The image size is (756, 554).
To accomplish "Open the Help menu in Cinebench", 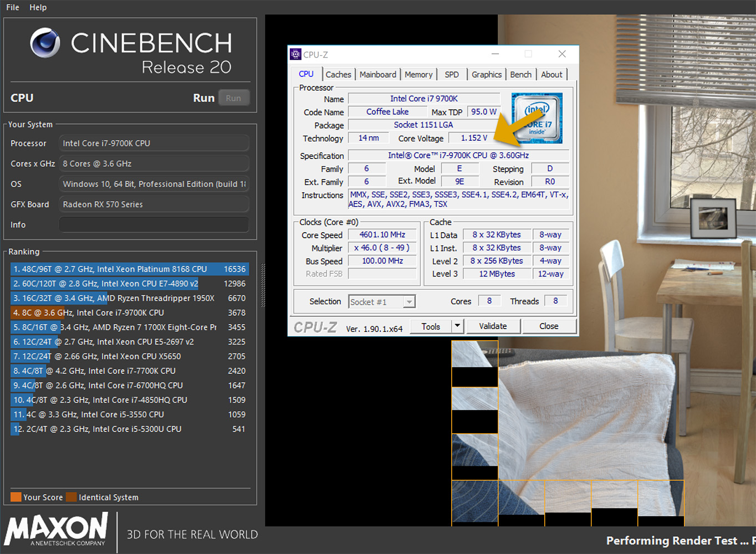I will (x=38, y=7).
